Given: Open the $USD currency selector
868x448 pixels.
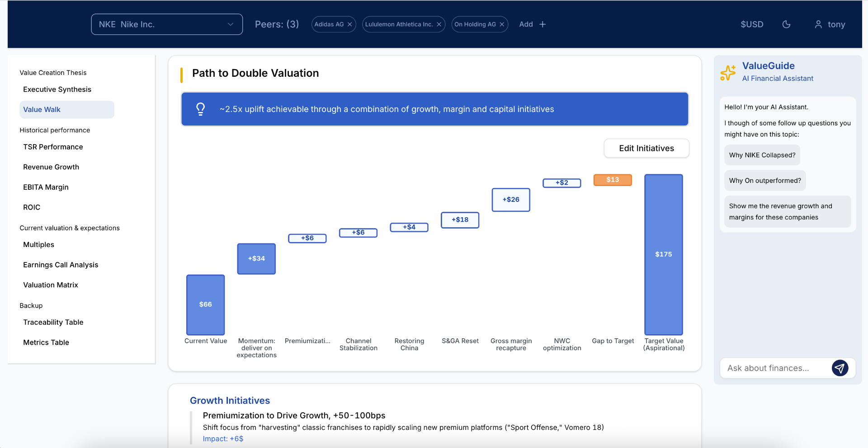Looking at the screenshot, I should point(751,24).
